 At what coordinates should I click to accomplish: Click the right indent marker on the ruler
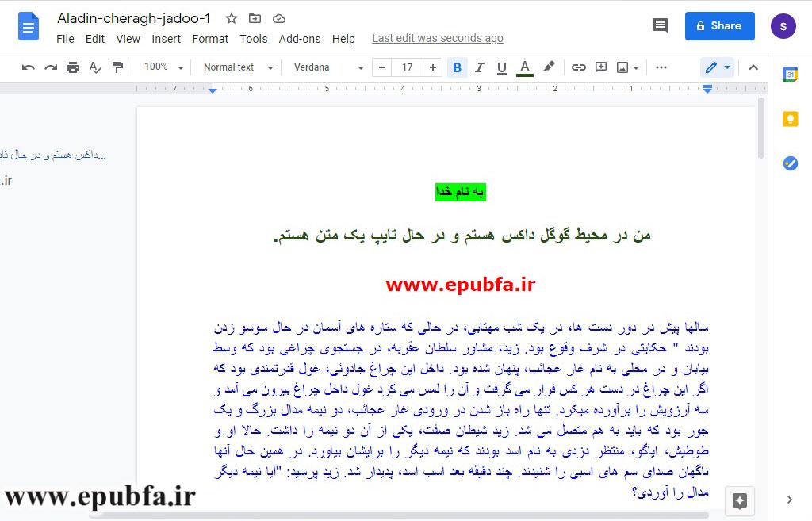click(x=707, y=89)
